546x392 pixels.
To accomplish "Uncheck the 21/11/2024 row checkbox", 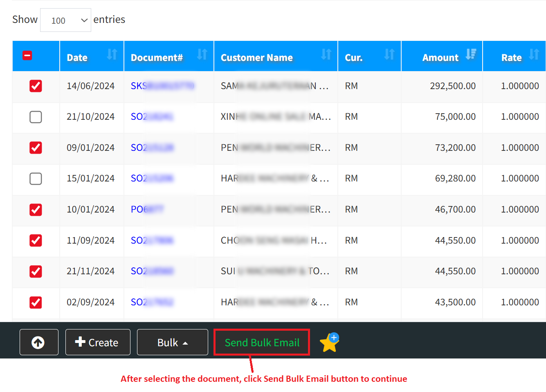I will tap(36, 271).
